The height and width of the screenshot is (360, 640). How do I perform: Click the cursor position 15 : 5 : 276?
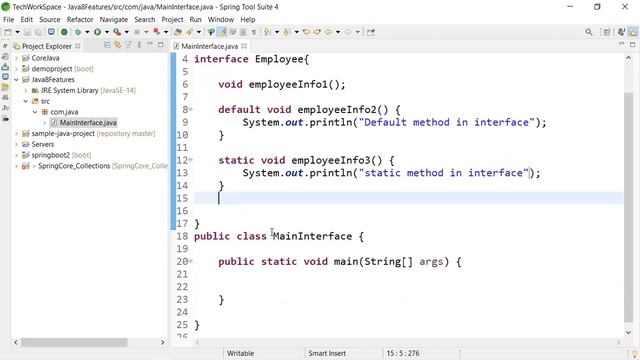[x=403, y=353]
